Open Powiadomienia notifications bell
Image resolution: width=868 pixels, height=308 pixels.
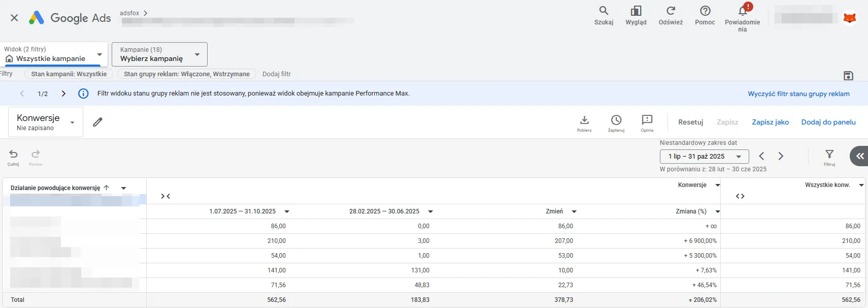[x=743, y=18]
